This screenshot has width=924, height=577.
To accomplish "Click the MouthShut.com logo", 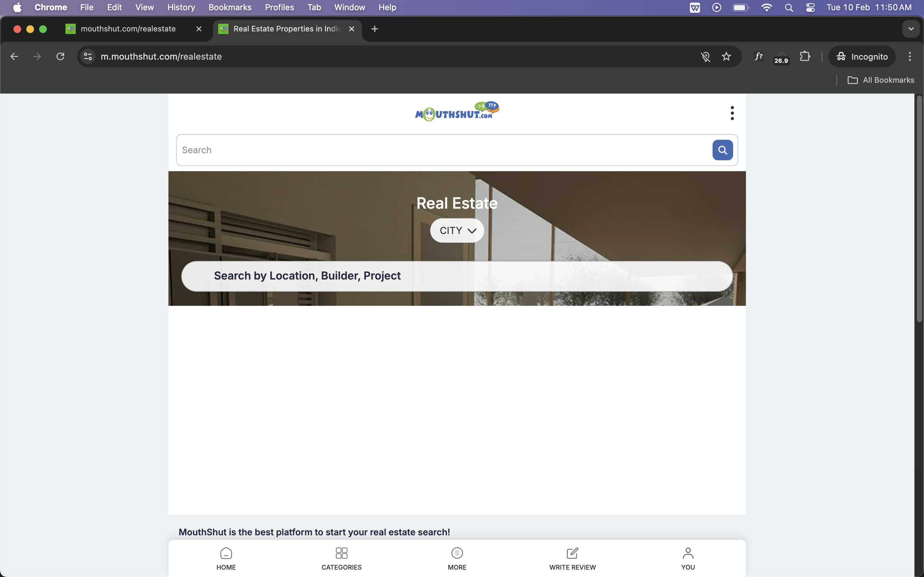I will point(457,112).
